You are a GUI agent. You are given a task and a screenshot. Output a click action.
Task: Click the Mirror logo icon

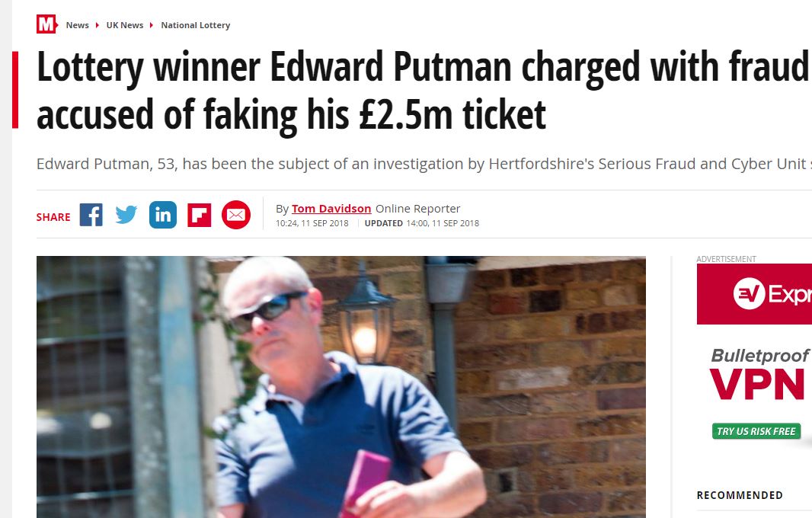click(46, 24)
